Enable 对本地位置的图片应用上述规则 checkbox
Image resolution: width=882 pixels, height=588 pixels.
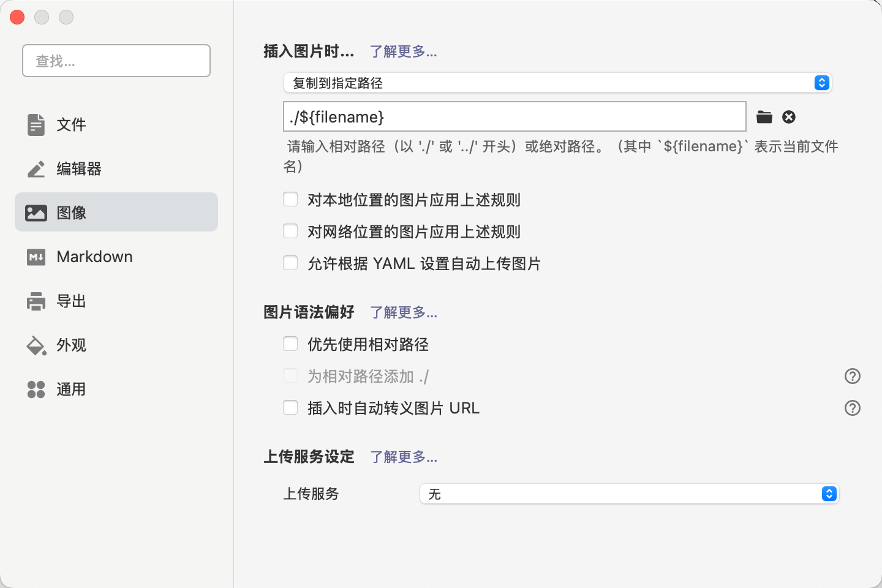click(290, 200)
